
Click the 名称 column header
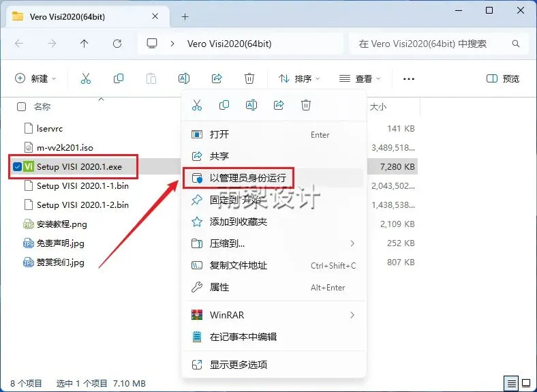[x=42, y=107]
